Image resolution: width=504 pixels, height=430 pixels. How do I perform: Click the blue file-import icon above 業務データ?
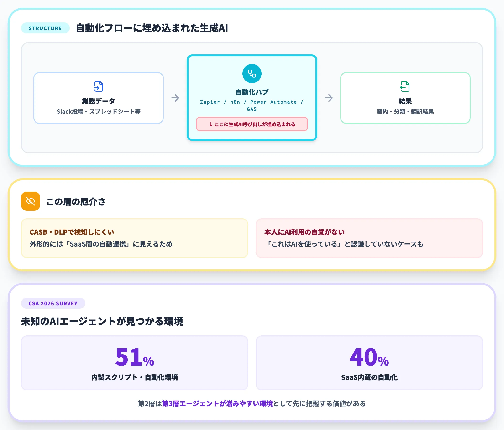[99, 86]
